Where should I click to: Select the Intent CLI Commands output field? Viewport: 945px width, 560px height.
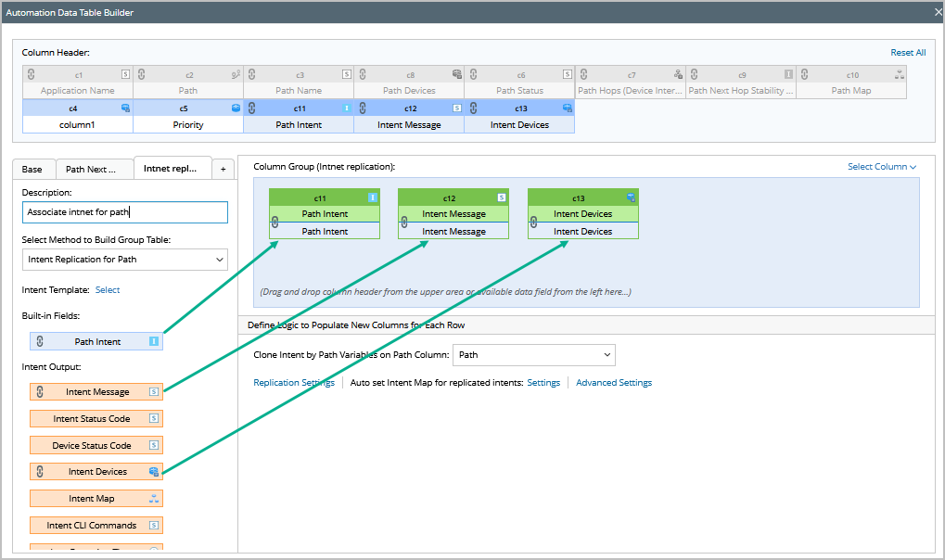(96, 525)
